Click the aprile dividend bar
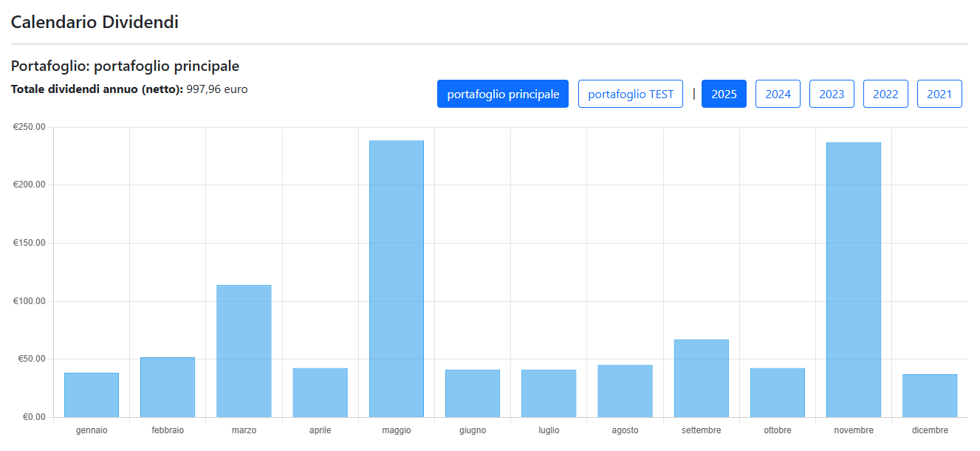 click(x=320, y=393)
